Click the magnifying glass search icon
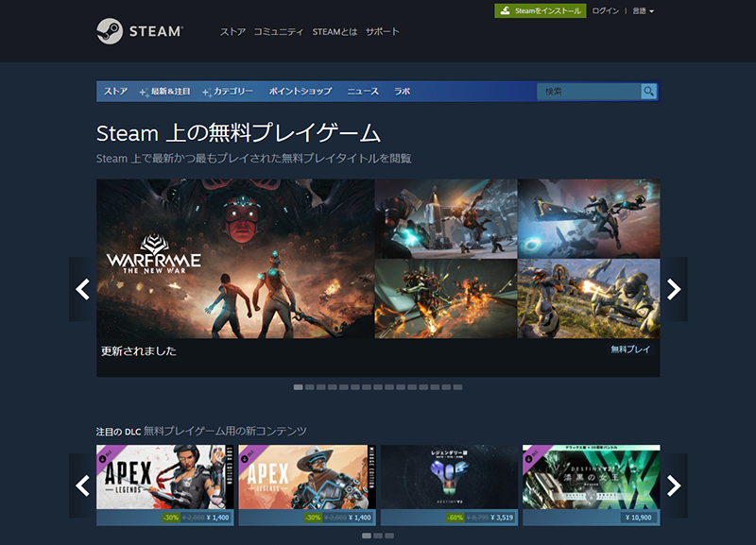The height and width of the screenshot is (545, 756). coord(647,92)
